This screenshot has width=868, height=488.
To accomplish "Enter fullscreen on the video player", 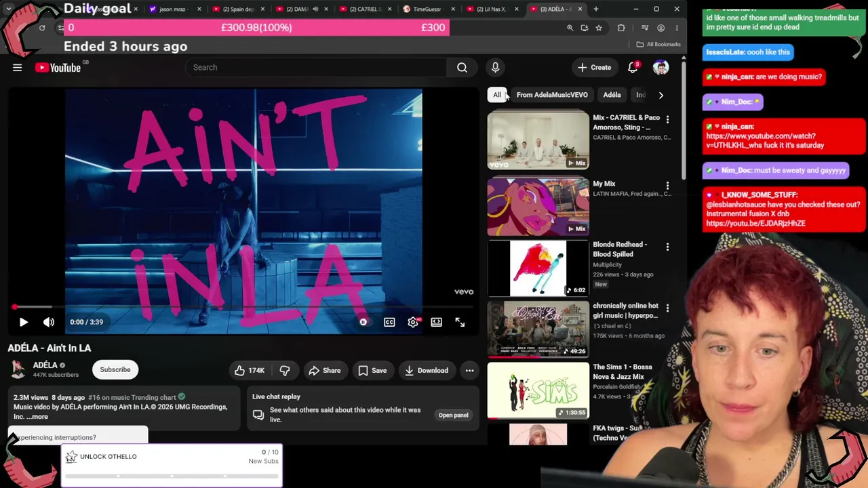I will pyautogui.click(x=460, y=322).
